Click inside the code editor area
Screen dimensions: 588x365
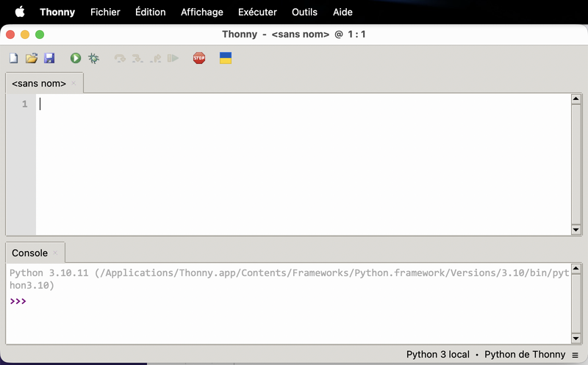[303, 164]
